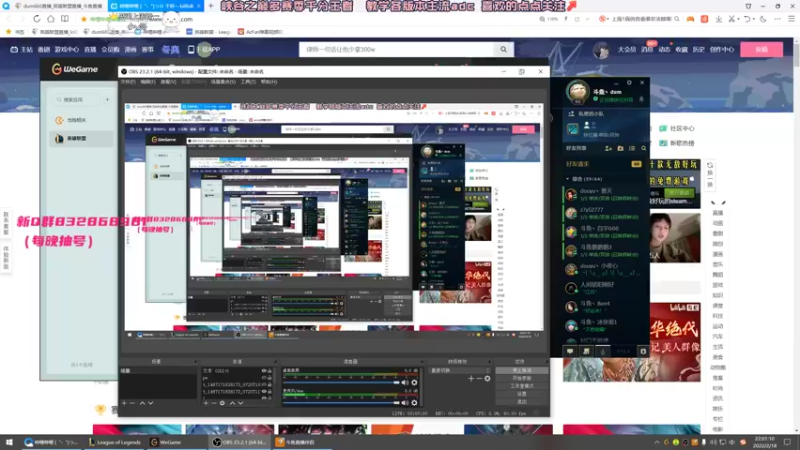Adjust microphone volume slider in mixer
The width and height of the screenshot is (800, 450).
[341, 403]
